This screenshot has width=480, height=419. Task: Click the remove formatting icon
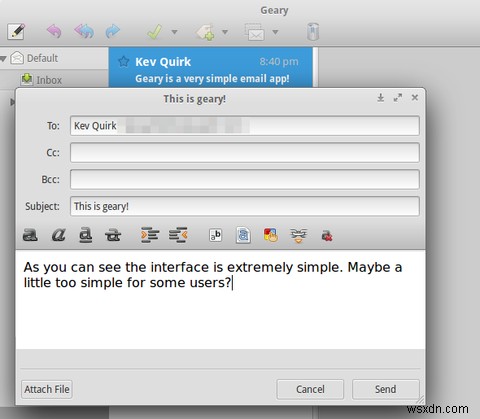click(327, 236)
